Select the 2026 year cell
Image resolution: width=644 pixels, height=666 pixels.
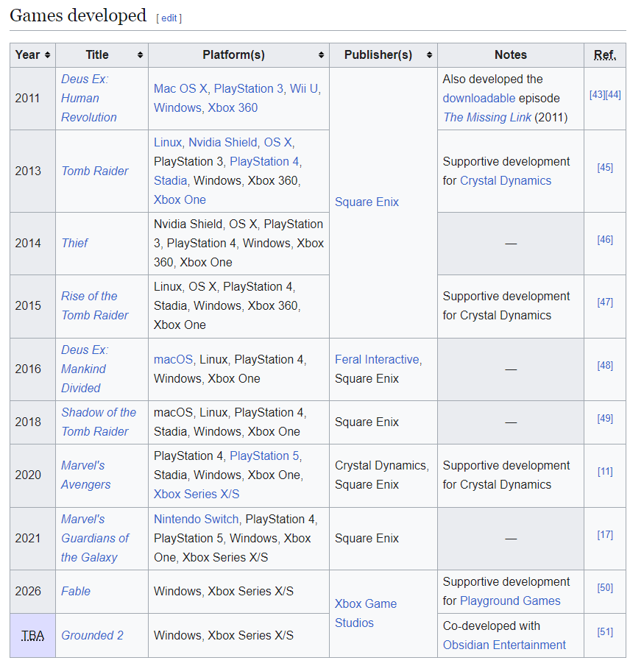pos(32,592)
